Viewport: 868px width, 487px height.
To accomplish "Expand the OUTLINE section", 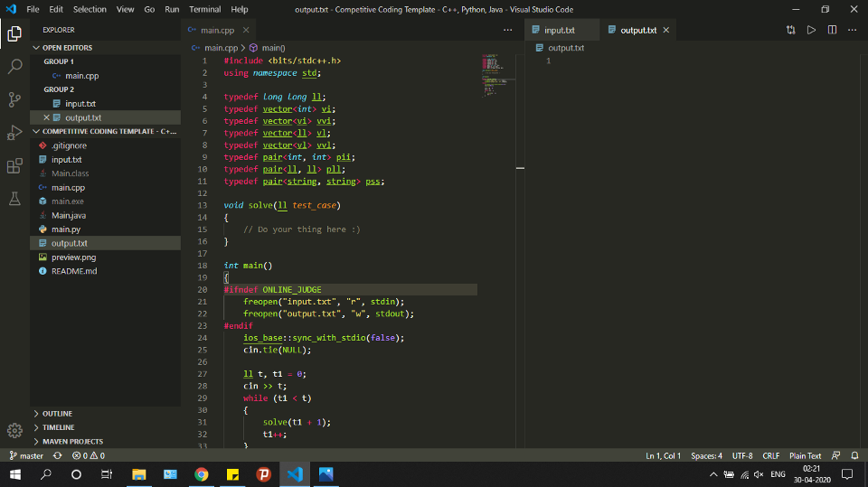I will coord(57,414).
